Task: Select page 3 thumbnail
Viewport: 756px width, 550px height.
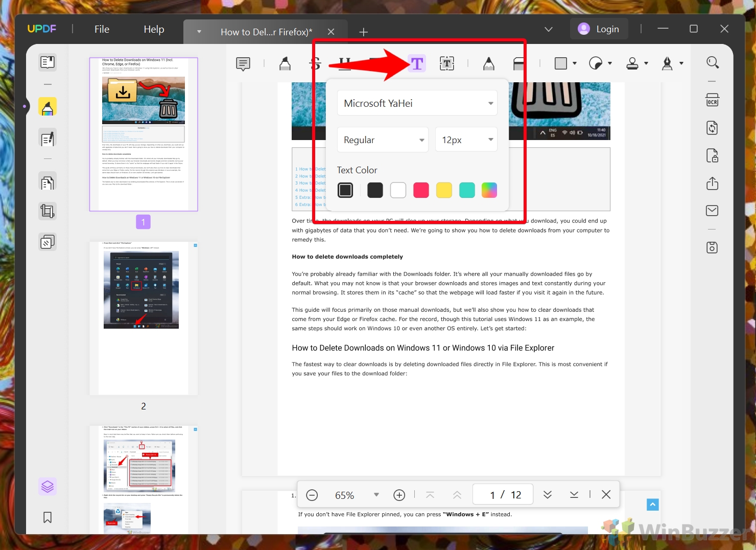Action: pos(144,479)
